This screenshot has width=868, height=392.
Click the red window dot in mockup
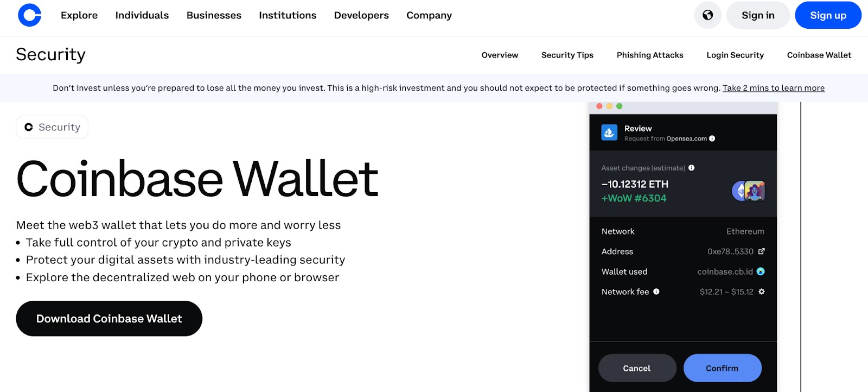click(599, 106)
